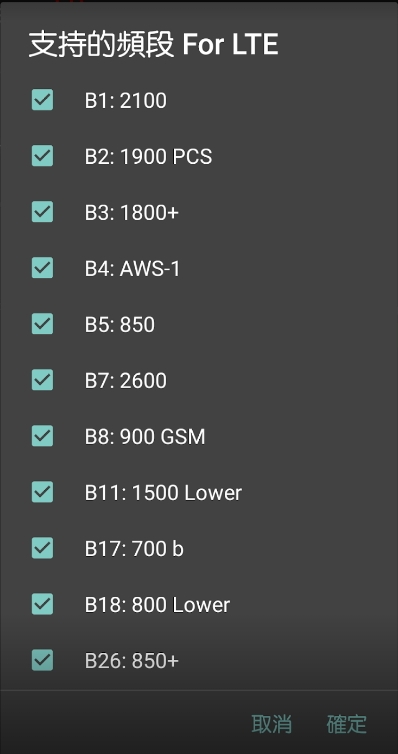Click the 支持的頻段 For LTE dialog title

(x=153, y=45)
